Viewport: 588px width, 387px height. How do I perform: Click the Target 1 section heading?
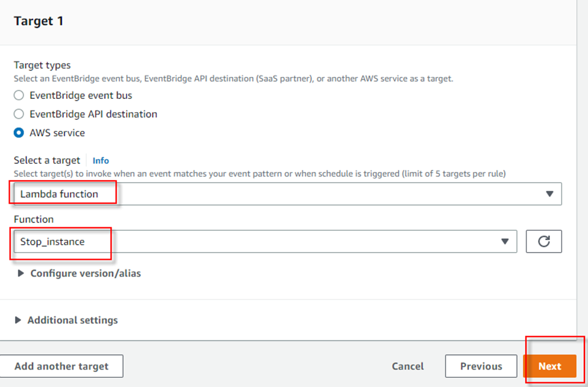39,21
